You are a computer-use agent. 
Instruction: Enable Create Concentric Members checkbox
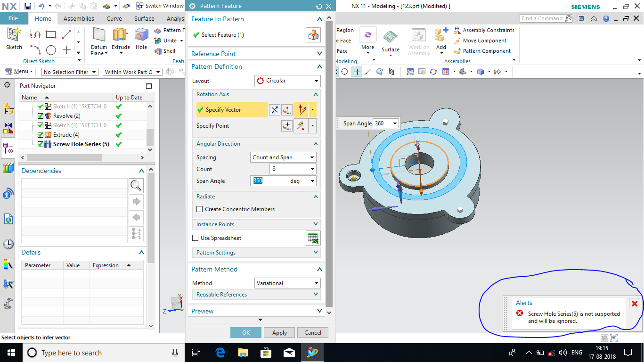point(200,209)
